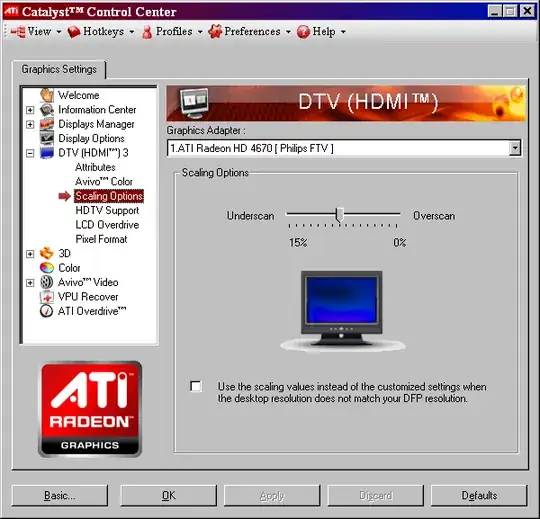
Task: Expand the 3D tree node
Action: [30, 254]
